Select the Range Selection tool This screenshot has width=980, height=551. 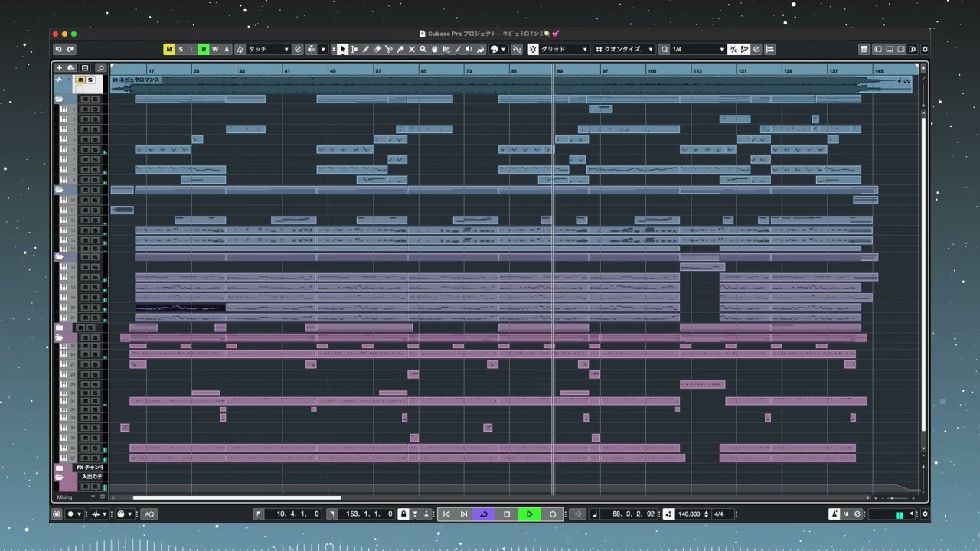354,49
